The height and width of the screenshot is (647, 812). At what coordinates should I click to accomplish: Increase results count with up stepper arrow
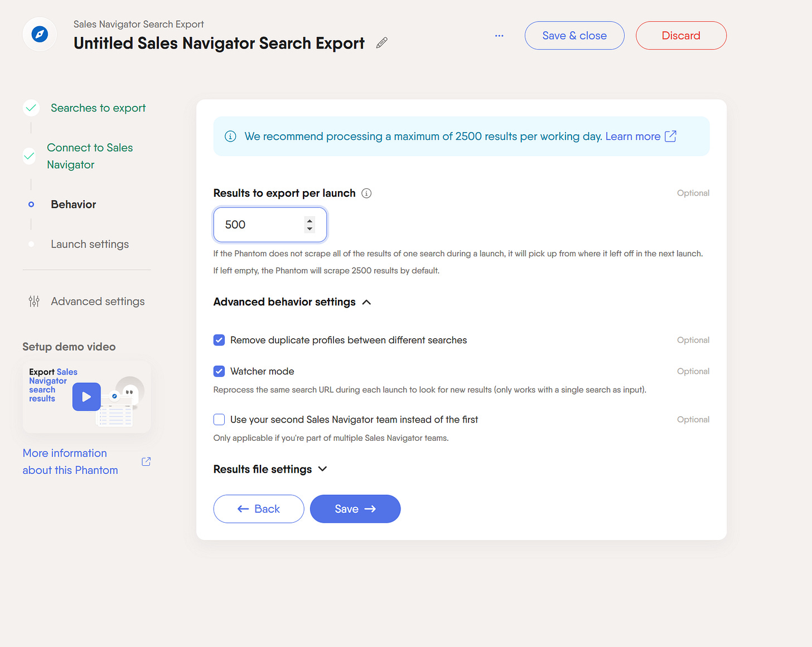[310, 221]
